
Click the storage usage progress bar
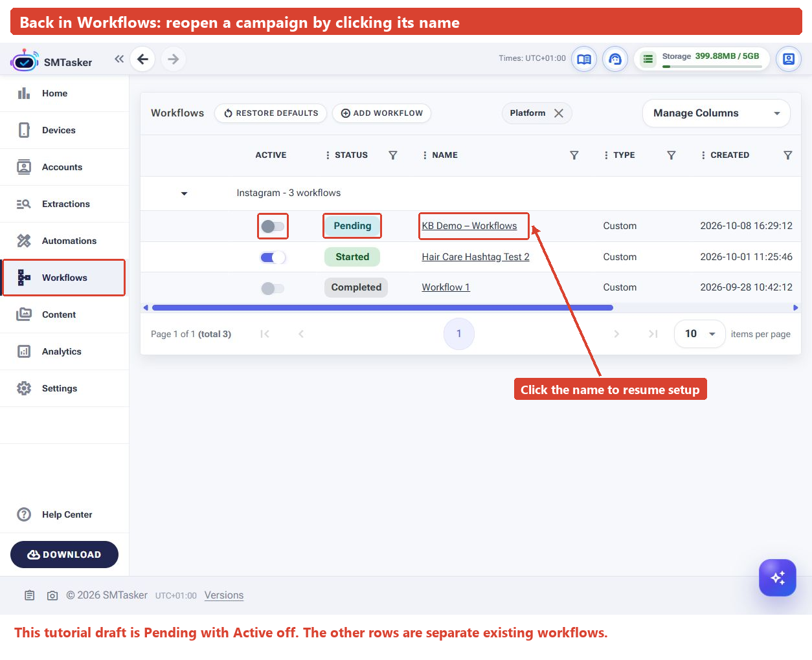point(712,66)
